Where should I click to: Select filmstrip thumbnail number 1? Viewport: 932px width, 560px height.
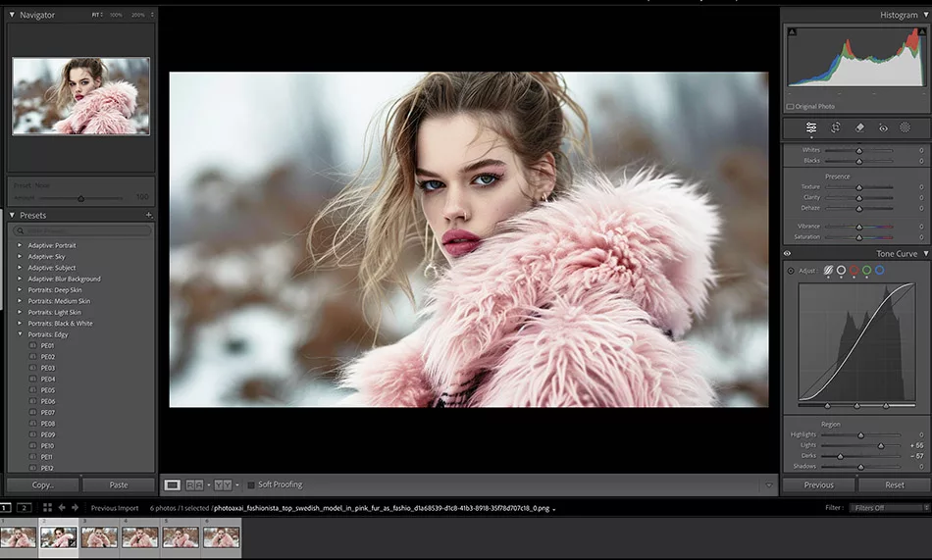[18, 537]
